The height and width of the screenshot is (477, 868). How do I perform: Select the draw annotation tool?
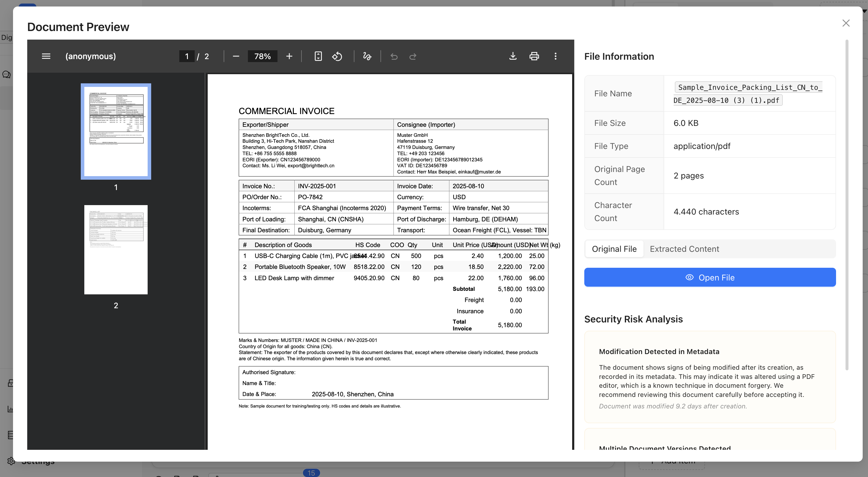367,56
